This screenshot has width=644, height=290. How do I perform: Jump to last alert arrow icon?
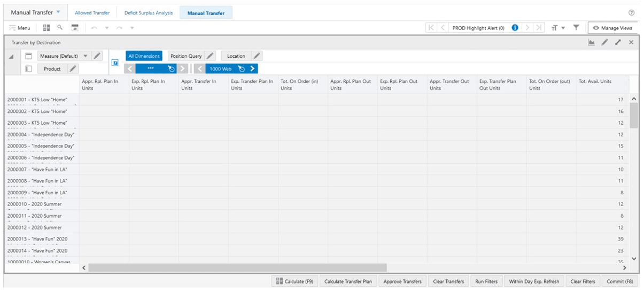539,28
